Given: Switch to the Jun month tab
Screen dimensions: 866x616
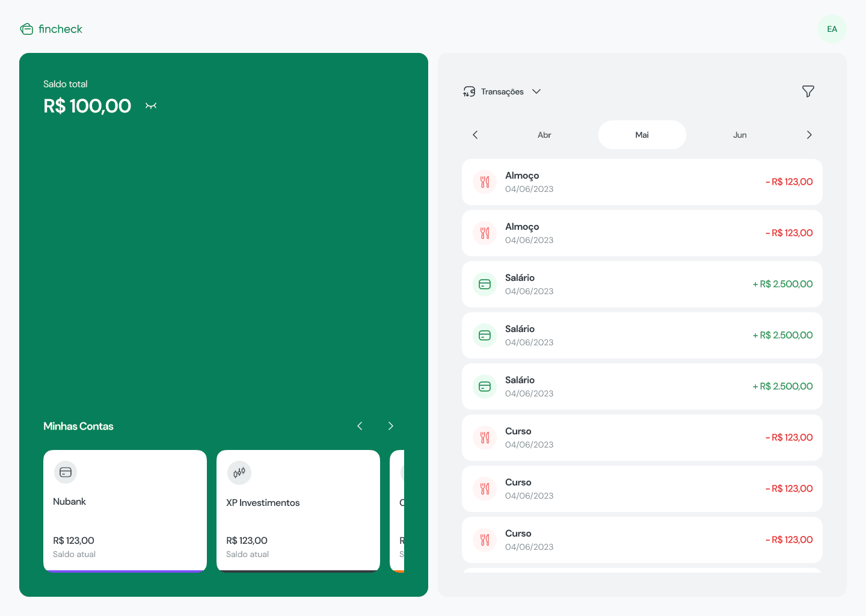Looking at the screenshot, I should pyautogui.click(x=740, y=135).
